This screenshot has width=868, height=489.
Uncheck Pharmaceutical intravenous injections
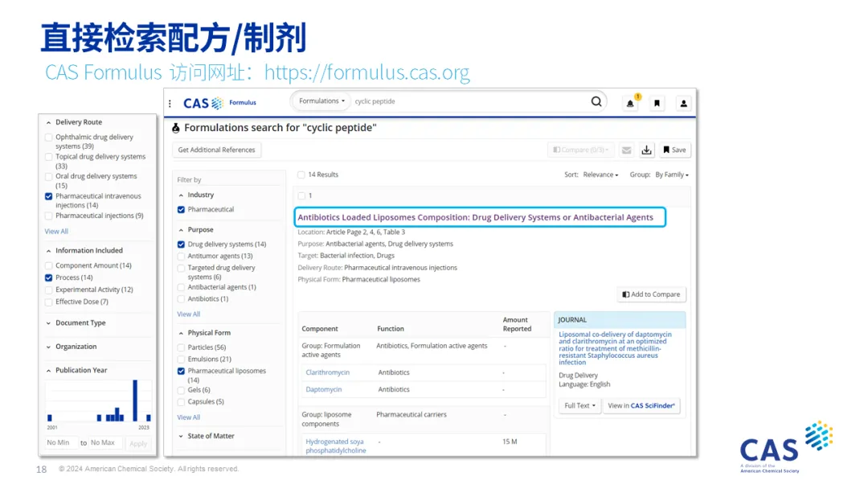click(x=49, y=196)
